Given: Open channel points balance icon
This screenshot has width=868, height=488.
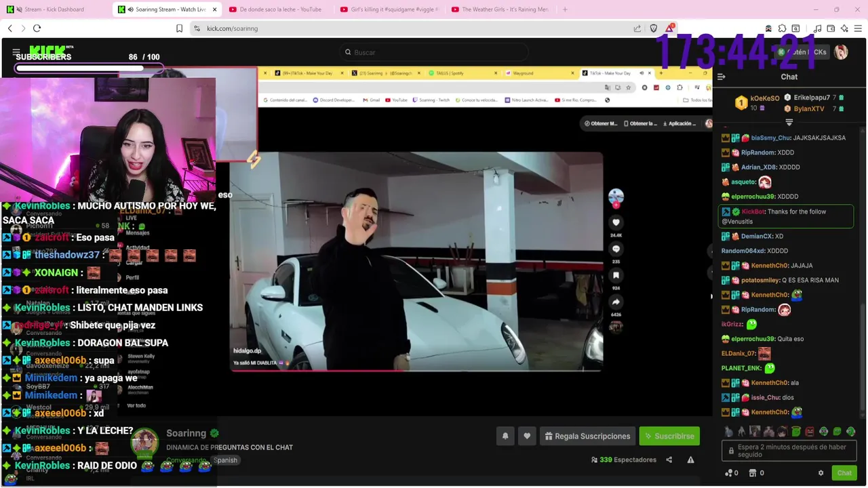Looking at the screenshot, I should [732, 473].
